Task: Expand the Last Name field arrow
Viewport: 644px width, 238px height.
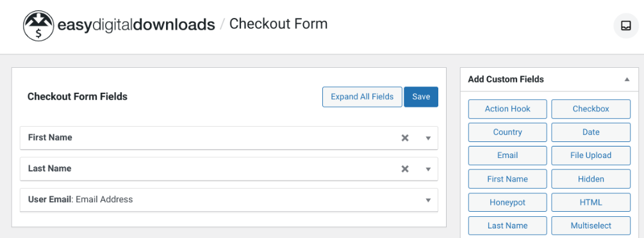Action: click(428, 169)
